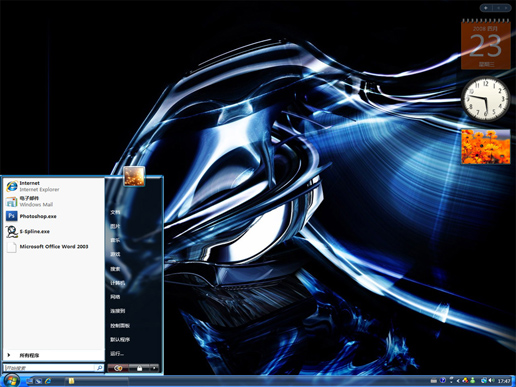Open 计算机 (Computer) link
The height and width of the screenshot is (387, 516).
[118, 283]
